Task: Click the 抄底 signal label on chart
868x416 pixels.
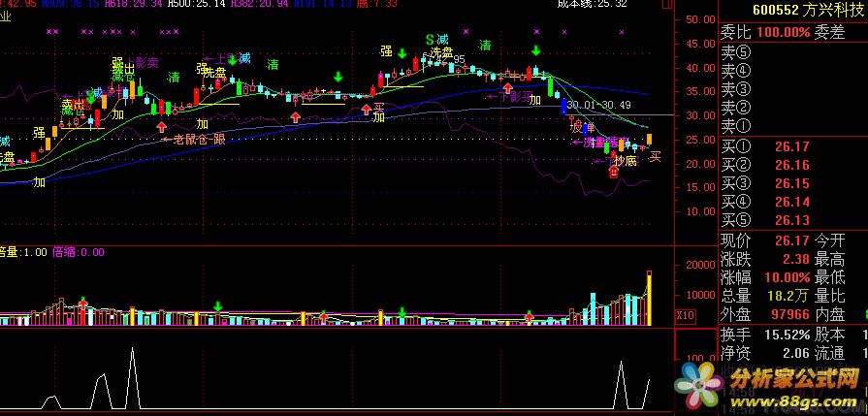Action: pos(627,161)
